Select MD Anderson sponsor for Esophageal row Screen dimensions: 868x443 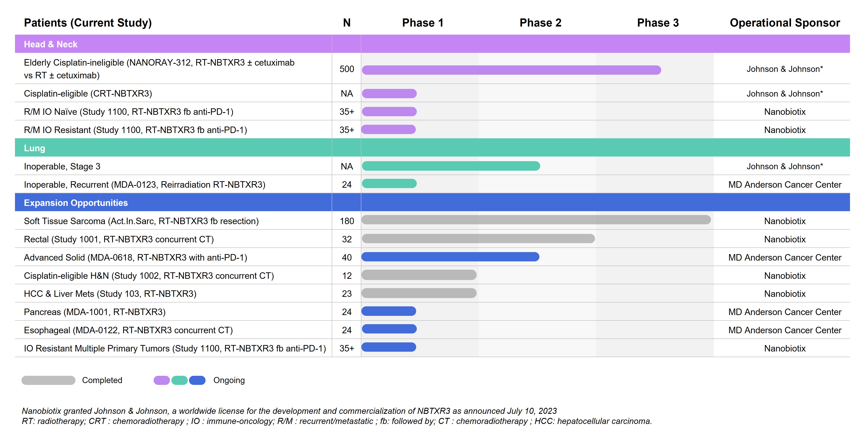(784, 330)
